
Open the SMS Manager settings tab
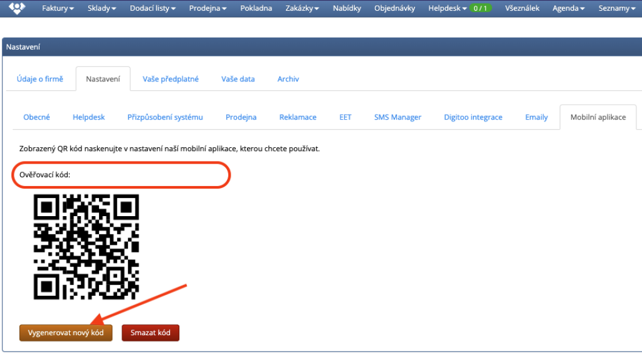[397, 117]
